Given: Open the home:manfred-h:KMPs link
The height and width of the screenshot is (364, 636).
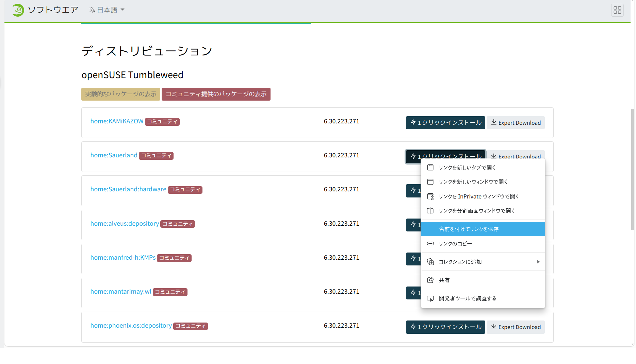Looking at the screenshot, I should point(123,258).
